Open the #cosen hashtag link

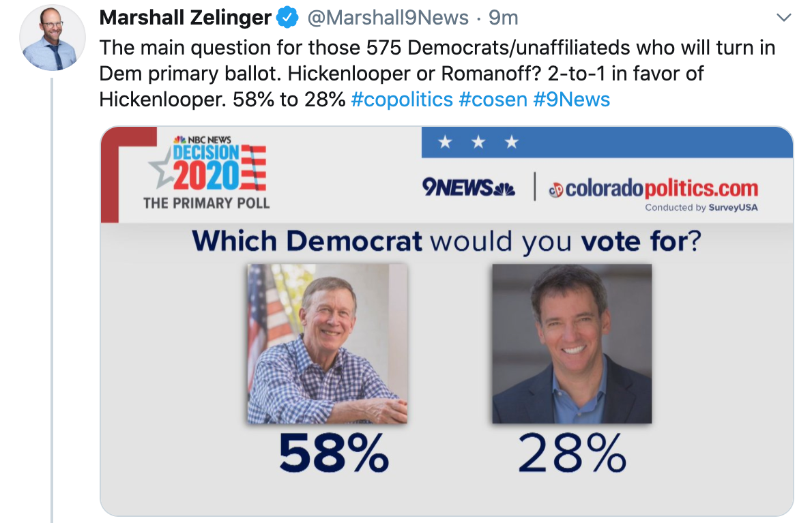click(493, 100)
